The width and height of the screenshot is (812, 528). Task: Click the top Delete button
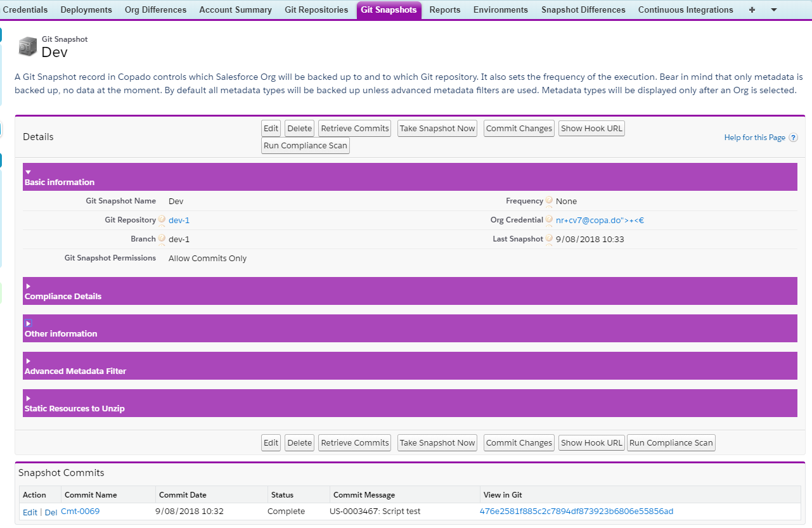300,128
